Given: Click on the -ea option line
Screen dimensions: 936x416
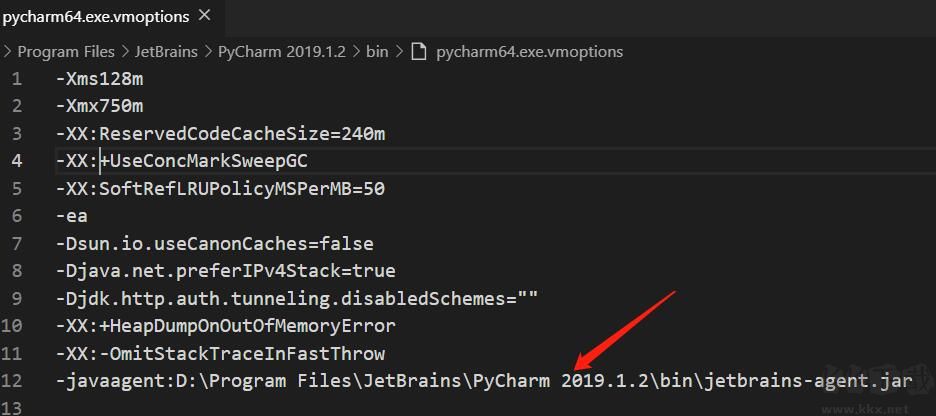Looking at the screenshot, I should 72,216.
